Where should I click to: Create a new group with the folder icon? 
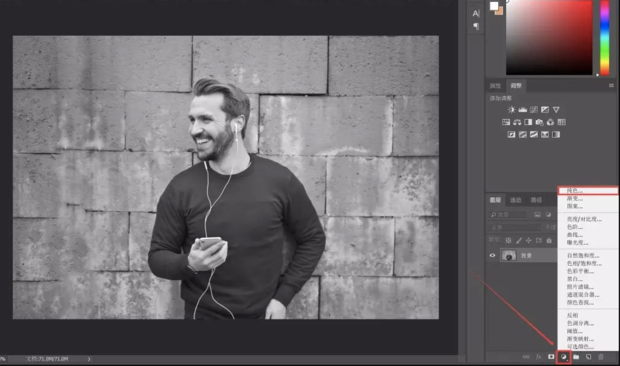coord(576,357)
